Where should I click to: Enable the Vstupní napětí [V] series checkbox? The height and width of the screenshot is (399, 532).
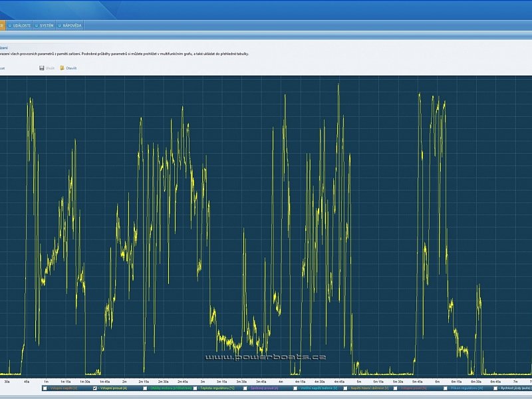[x=45, y=388]
